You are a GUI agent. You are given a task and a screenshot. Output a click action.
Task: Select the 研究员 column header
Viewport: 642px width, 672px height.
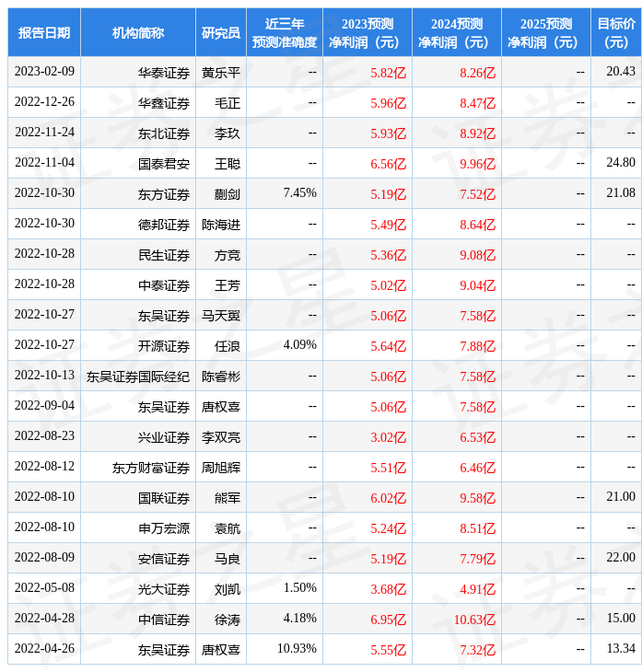click(221, 33)
